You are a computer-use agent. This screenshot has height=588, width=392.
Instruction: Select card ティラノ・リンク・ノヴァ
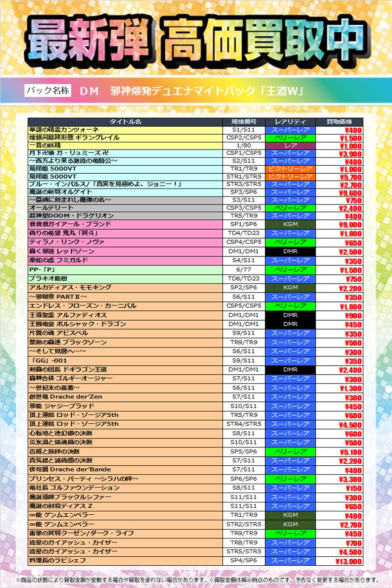(67, 242)
